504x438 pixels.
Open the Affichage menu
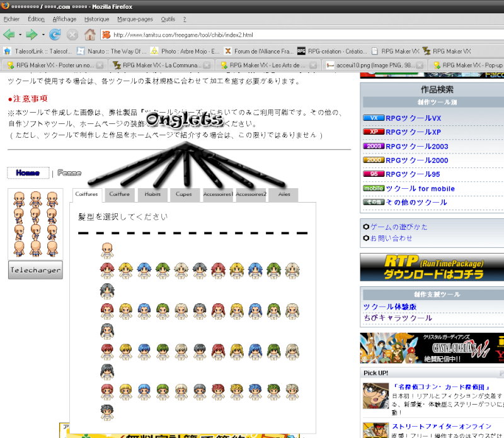coord(64,19)
